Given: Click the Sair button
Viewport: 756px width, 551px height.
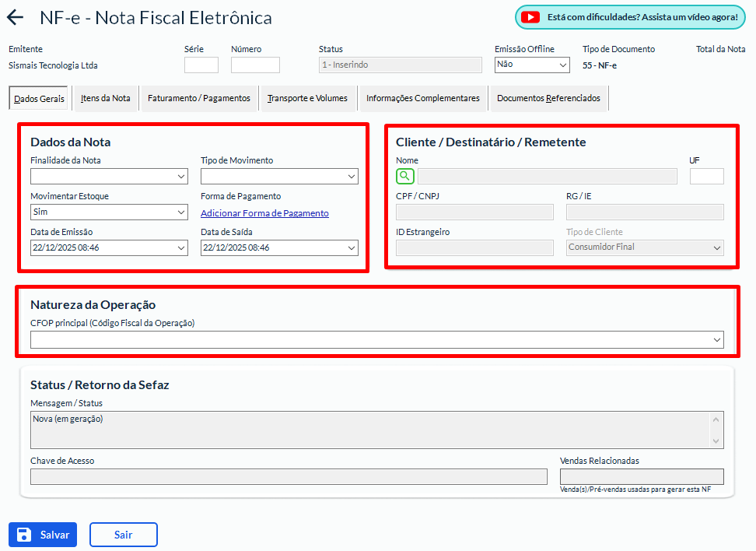Looking at the screenshot, I should coord(123,535).
